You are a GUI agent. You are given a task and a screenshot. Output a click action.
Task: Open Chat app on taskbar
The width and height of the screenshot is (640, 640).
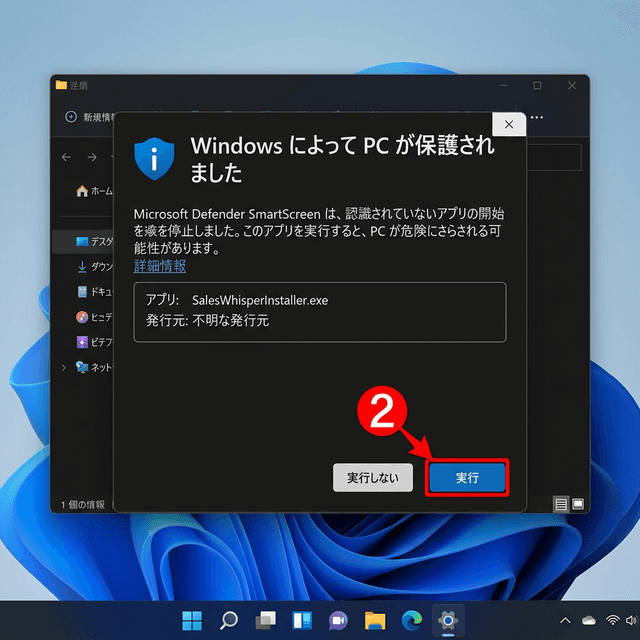click(338, 620)
